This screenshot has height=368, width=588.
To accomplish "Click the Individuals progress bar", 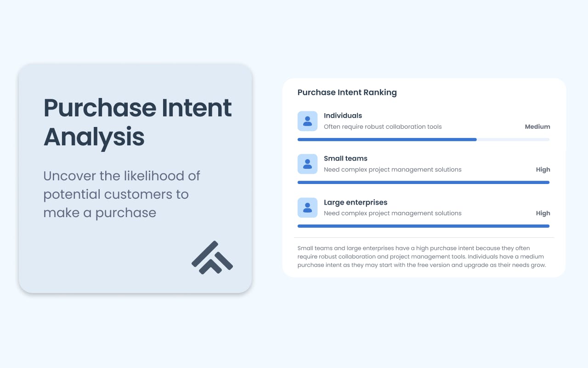I will pyautogui.click(x=424, y=139).
